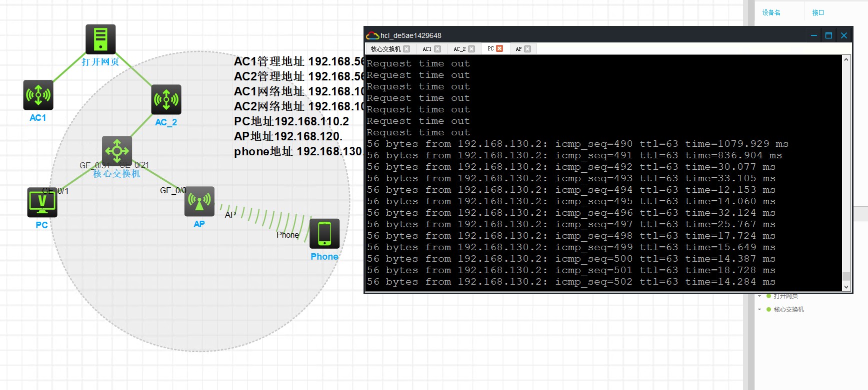Click the 设备名 column header
Screen dimensions: 868x390
(771, 12)
